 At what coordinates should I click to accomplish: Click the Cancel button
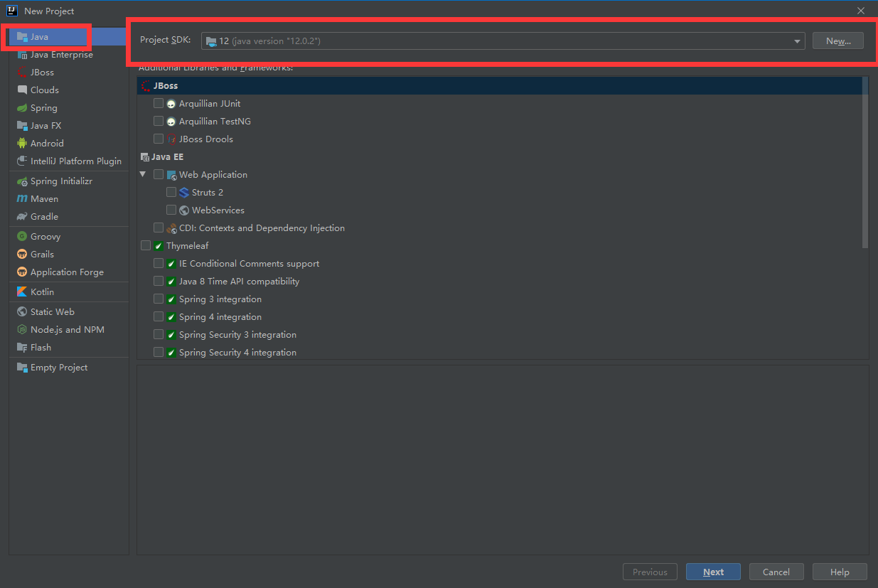point(776,572)
